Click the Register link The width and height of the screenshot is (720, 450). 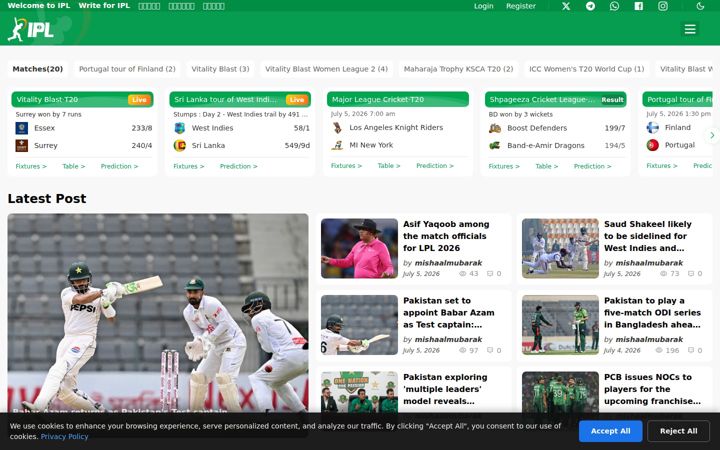pos(521,6)
